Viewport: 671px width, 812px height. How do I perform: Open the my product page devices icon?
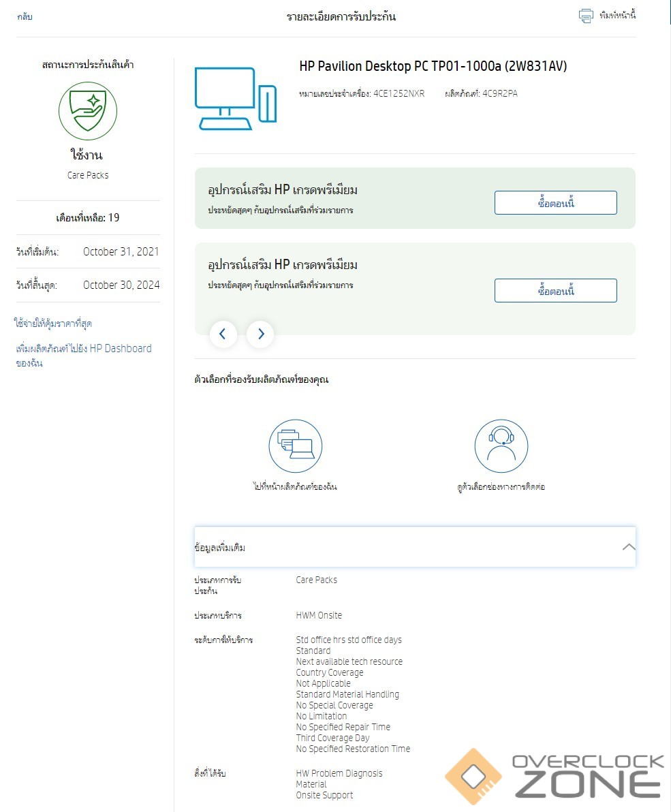(296, 446)
